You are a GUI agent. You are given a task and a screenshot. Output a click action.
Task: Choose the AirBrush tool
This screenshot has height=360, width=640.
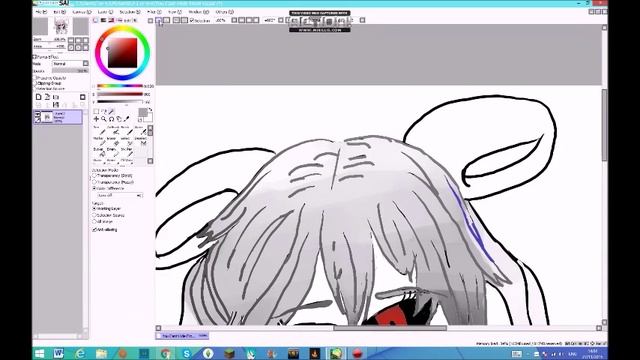[113, 131]
